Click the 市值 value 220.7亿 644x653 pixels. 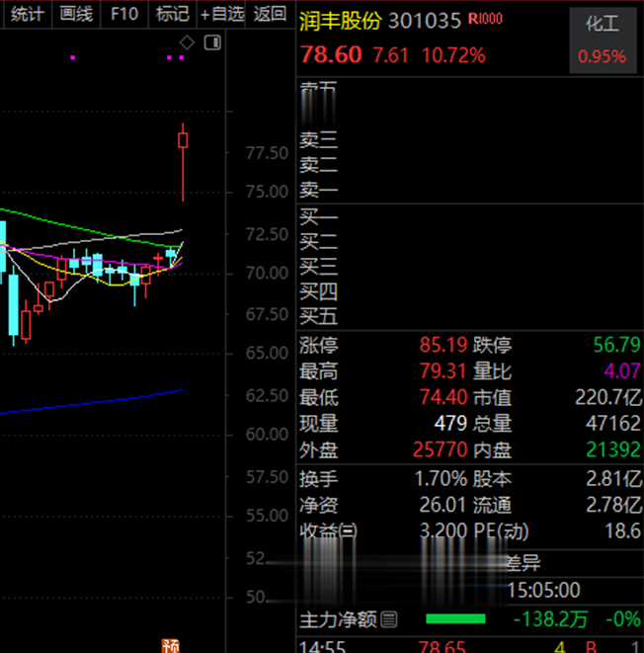point(608,397)
